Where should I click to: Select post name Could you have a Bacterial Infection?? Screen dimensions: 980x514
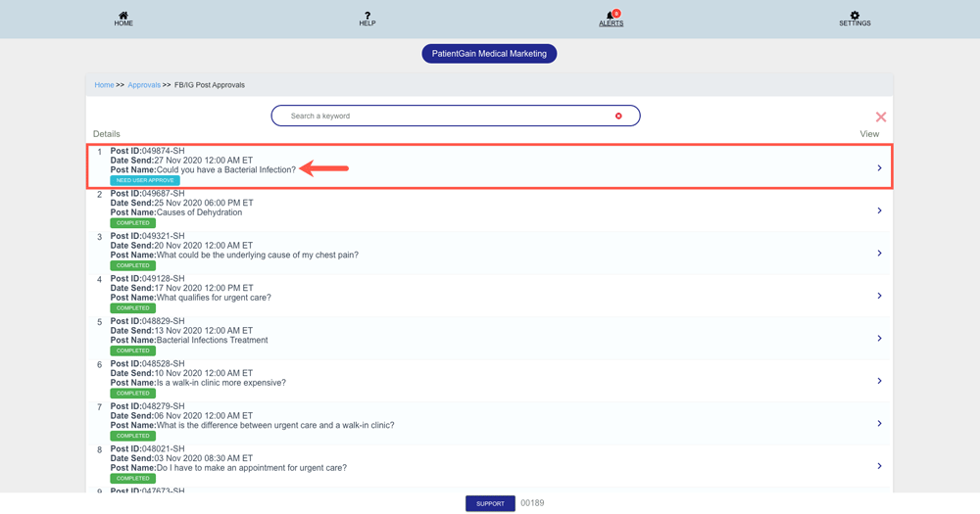click(x=226, y=170)
